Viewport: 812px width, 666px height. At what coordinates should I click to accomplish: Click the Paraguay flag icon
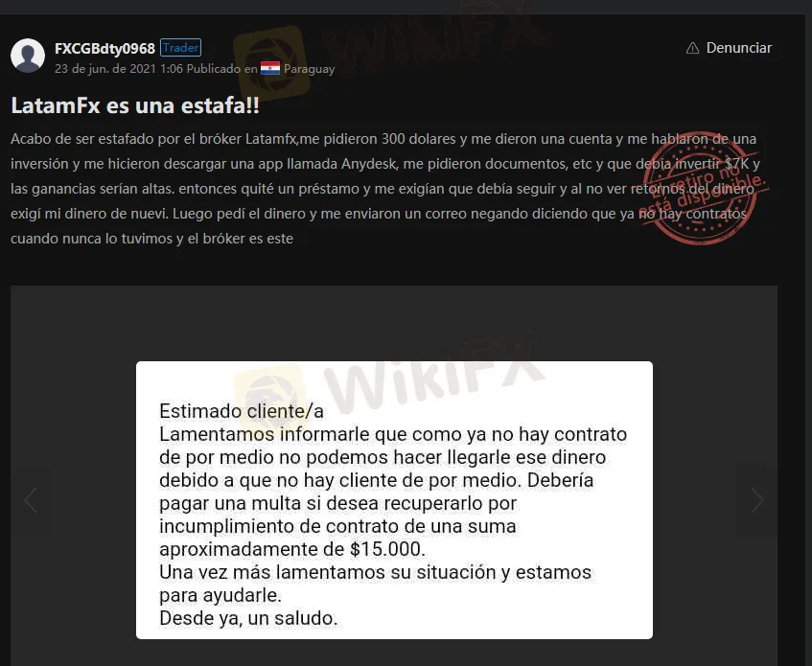(x=270, y=68)
